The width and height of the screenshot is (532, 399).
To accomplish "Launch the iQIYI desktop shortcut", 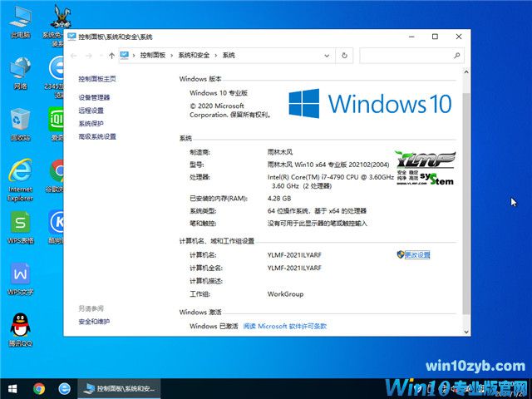I will [57, 124].
